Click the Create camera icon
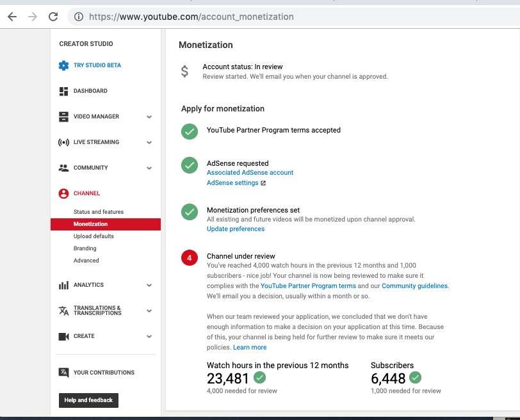Image resolution: width=520 pixels, height=420 pixels. coord(63,337)
